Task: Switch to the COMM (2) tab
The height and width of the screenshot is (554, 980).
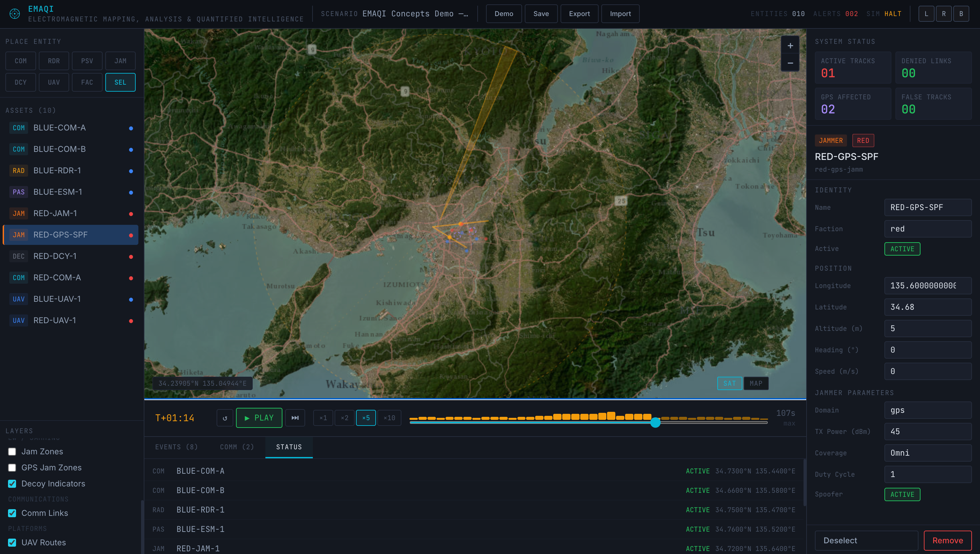Action: click(237, 447)
